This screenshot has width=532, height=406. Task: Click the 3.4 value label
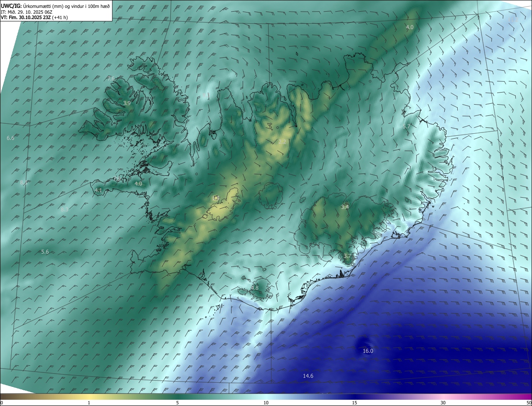click(x=345, y=207)
